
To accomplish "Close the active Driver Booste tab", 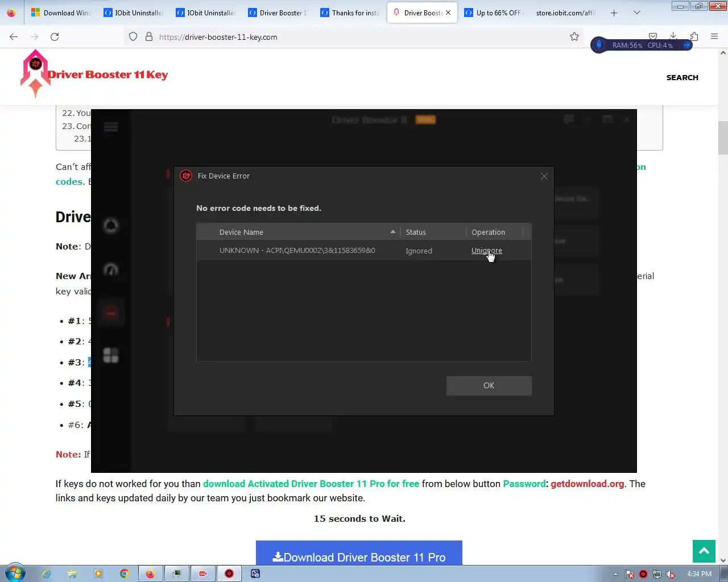I will click(x=448, y=13).
